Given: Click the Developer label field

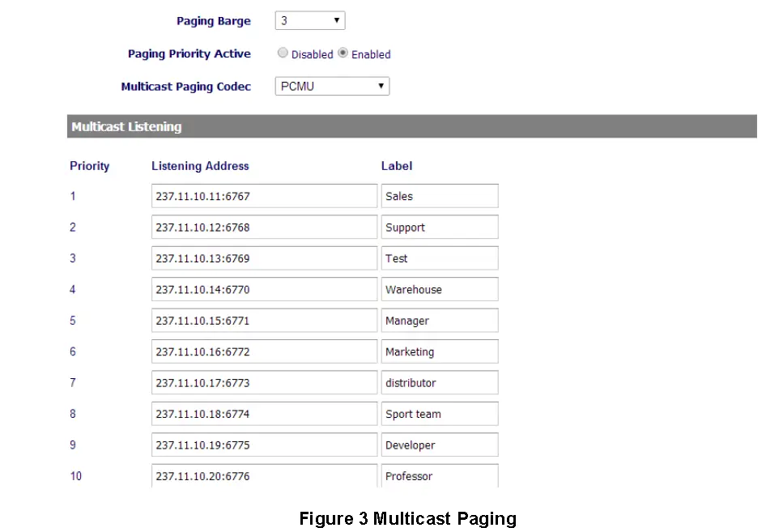Looking at the screenshot, I should coord(439,445).
